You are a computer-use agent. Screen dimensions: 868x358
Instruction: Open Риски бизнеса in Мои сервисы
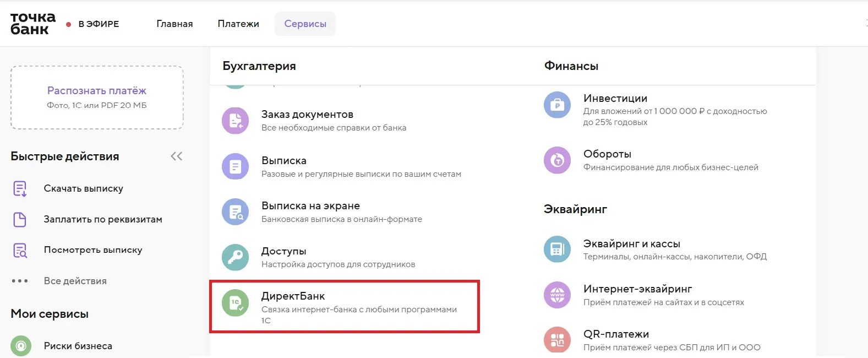click(x=78, y=346)
